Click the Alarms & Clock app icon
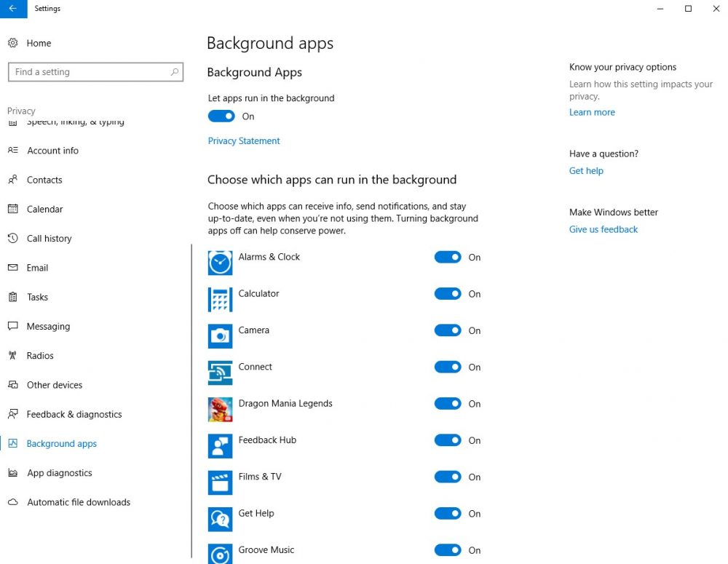728x564 pixels. (x=220, y=263)
